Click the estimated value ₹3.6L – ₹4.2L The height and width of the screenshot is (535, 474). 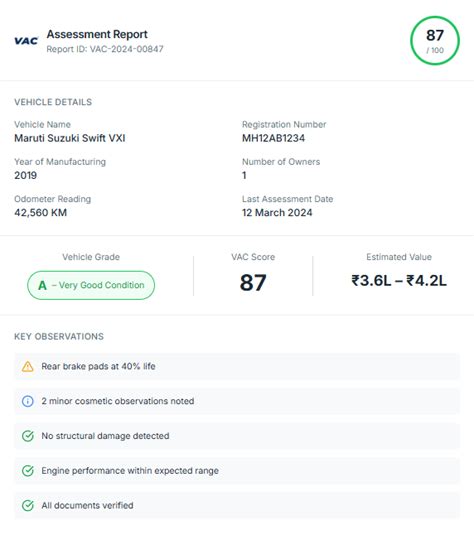pos(399,281)
